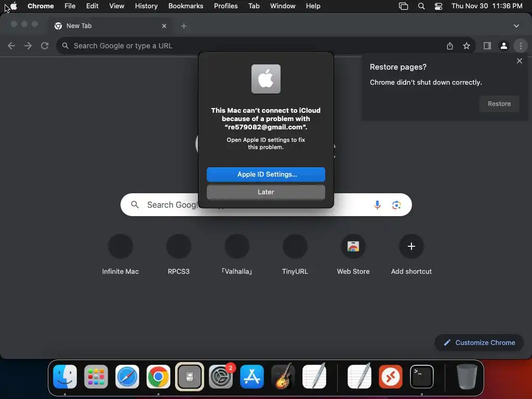The width and height of the screenshot is (532, 399).
Task: Open the Valhalla shortcut
Action: 237,255
